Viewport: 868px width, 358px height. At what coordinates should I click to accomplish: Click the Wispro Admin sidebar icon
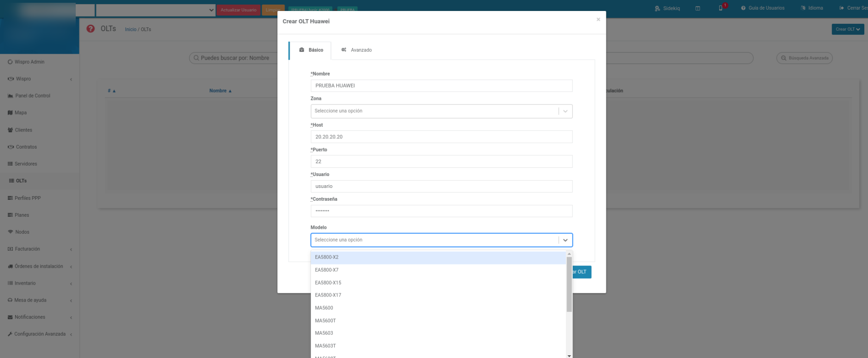click(x=10, y=62)
